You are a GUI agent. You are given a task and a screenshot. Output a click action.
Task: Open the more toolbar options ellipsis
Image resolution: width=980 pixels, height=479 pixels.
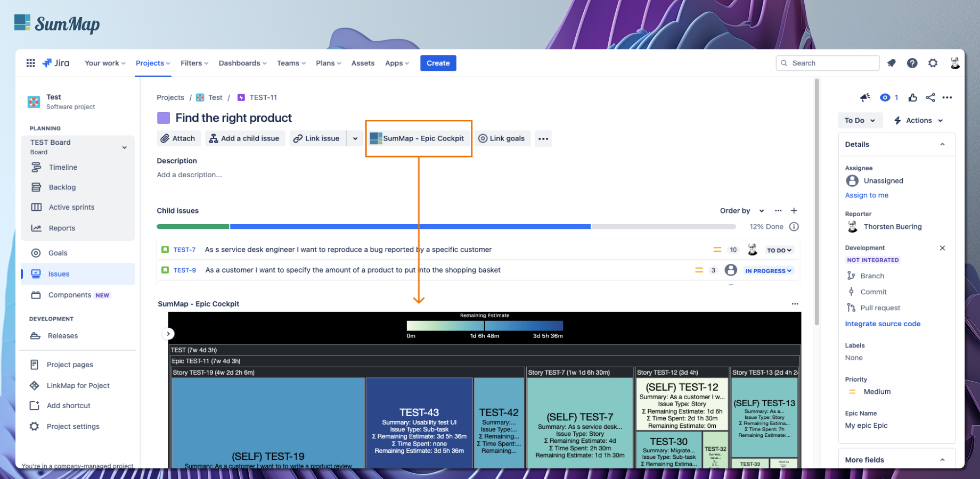point(543,138)
